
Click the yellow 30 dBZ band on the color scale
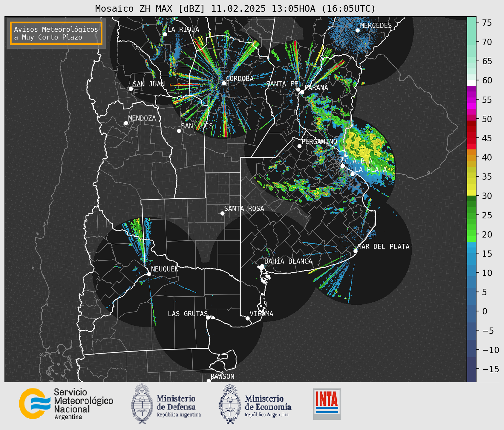pyautogui.click(x=471, y=193)
